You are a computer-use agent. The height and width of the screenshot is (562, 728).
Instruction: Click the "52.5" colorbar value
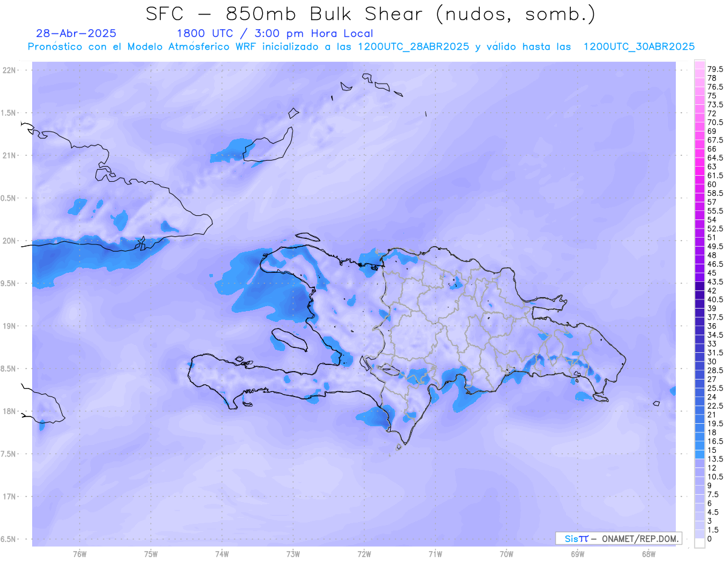click(715, 229)
